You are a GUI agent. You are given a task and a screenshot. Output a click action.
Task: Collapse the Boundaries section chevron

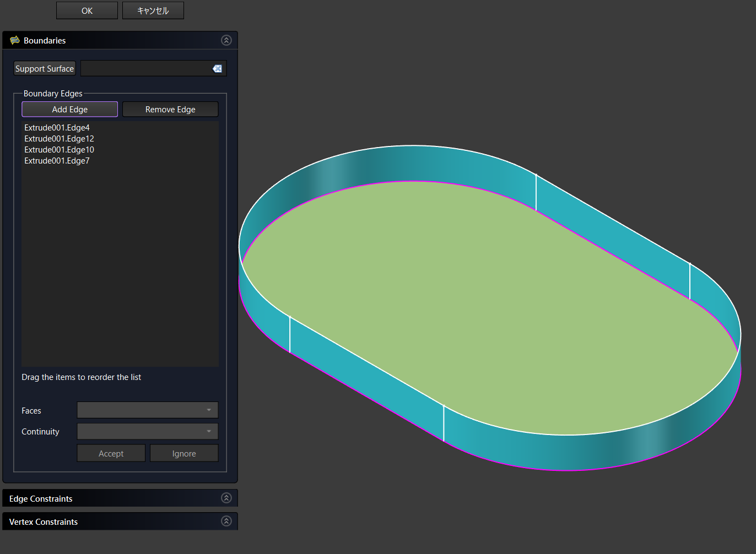226,40
